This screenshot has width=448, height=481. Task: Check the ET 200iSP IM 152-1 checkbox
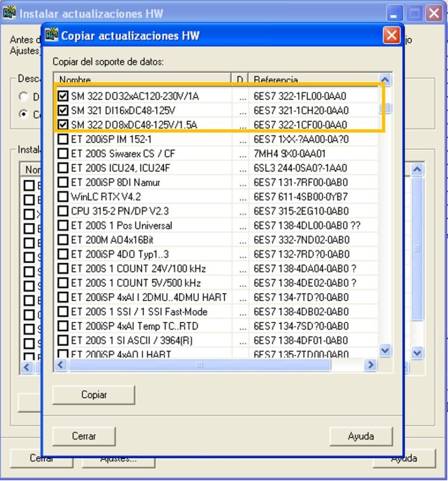click(63, 139)
